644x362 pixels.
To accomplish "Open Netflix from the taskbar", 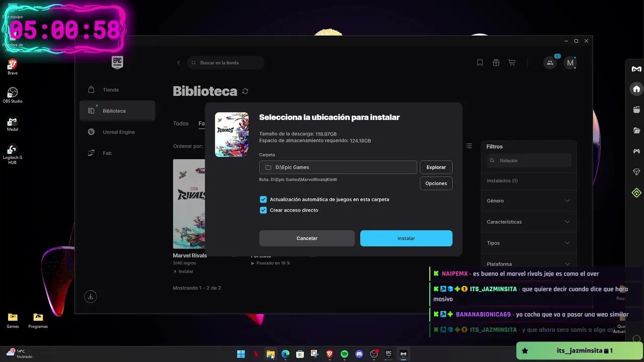I will click(x=256, y=354).
